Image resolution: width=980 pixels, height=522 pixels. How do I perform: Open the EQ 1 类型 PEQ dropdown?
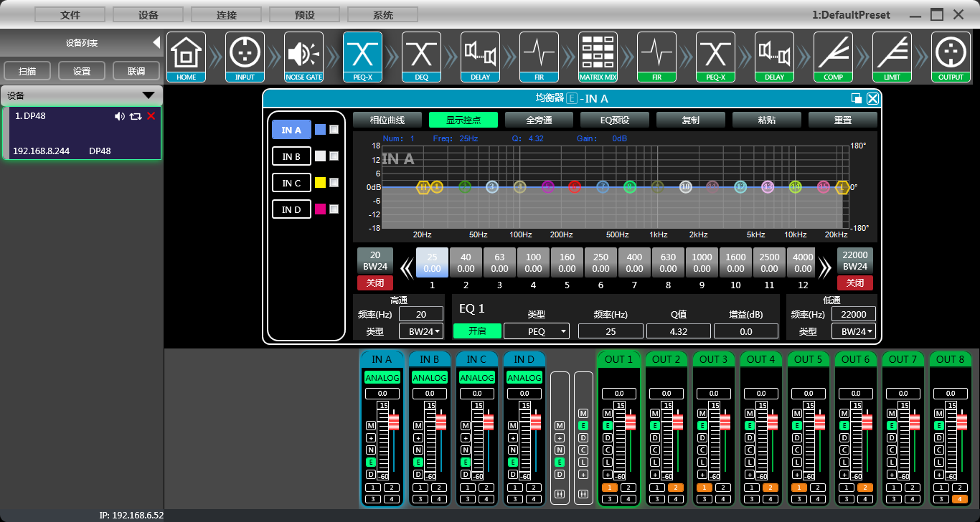click(537, 331)
